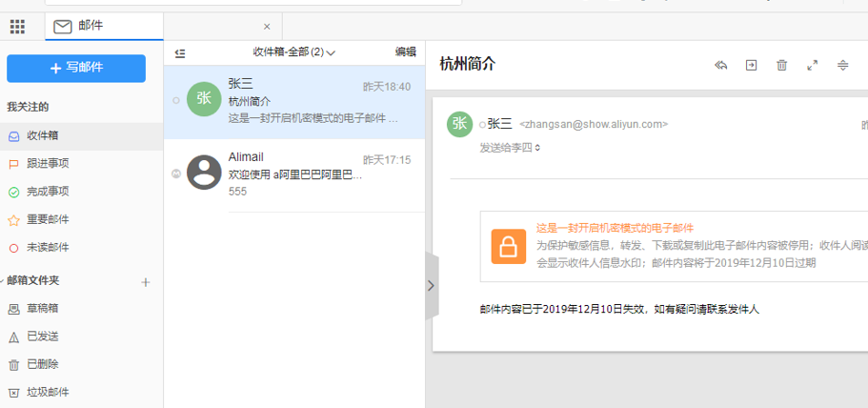Click the collapse-toolbar icon right of fullscreen
The height and width of the screenshot is (408, 868).
(x=842, y=65)
